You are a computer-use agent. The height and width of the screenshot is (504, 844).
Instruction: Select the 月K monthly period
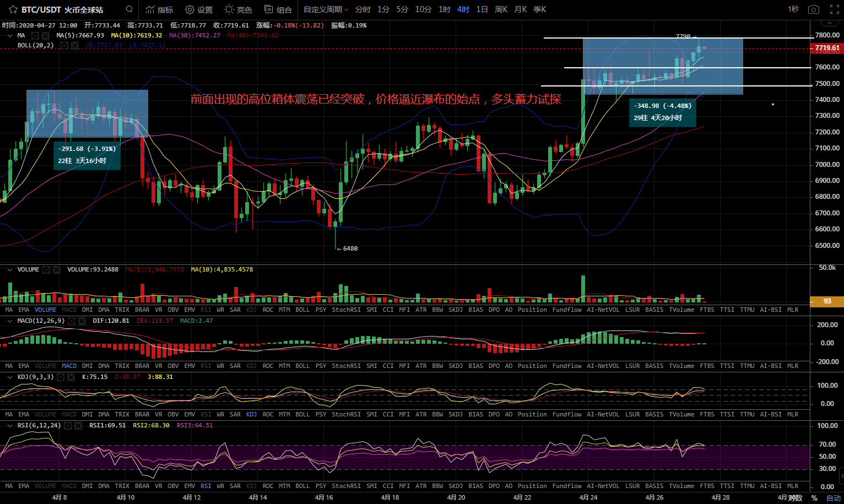(x=521, y=9)
